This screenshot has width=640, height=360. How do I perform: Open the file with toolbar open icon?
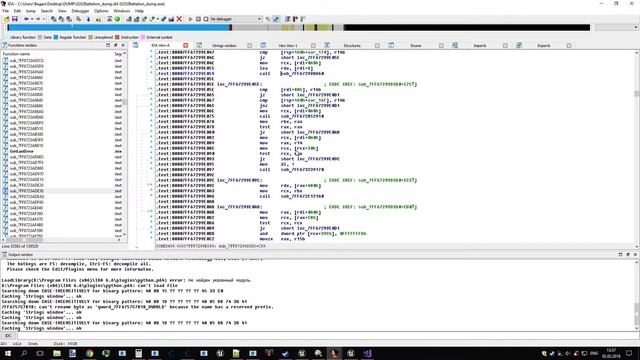[7, 19]
